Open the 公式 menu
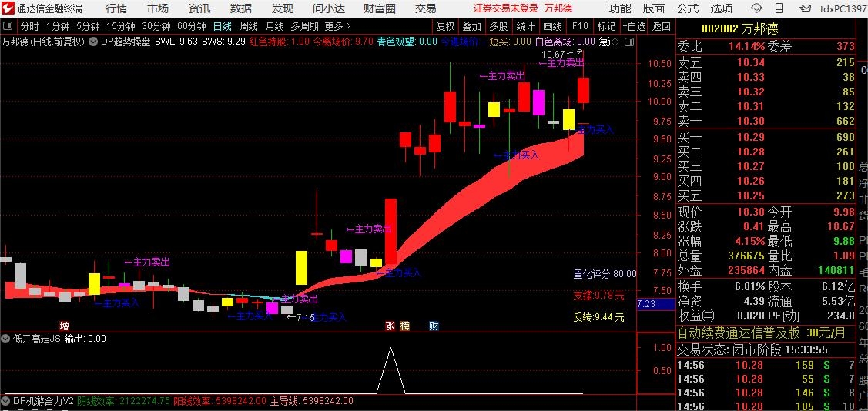This screenshot has height=411, width=868. tap(688, 8)
